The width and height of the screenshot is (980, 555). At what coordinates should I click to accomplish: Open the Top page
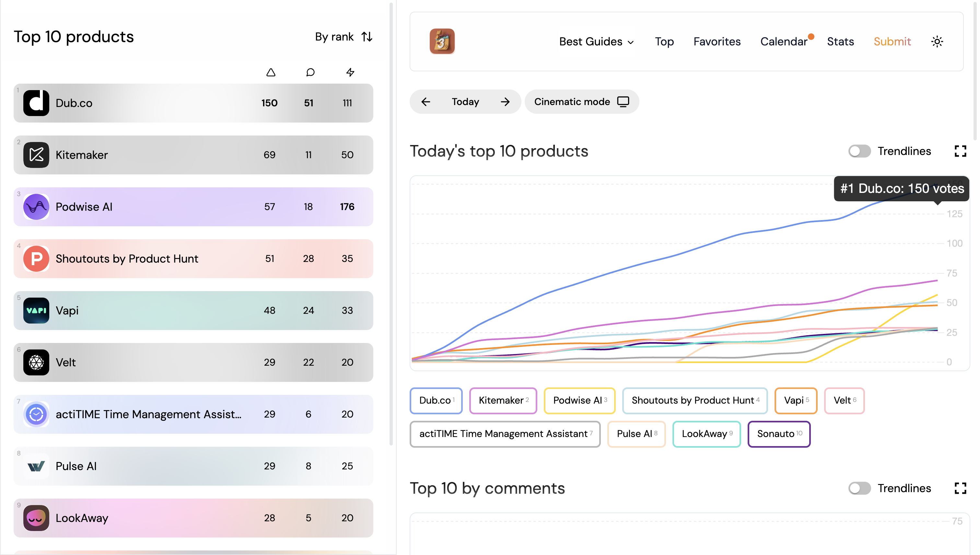click(x=664, y=41)
